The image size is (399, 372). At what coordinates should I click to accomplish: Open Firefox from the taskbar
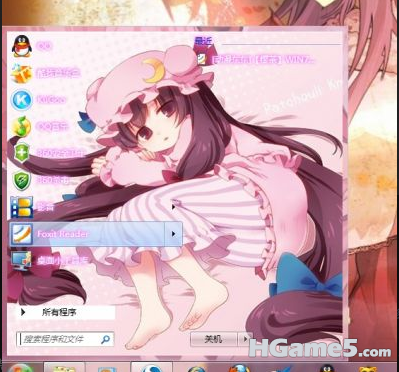(x=240, y=368)
